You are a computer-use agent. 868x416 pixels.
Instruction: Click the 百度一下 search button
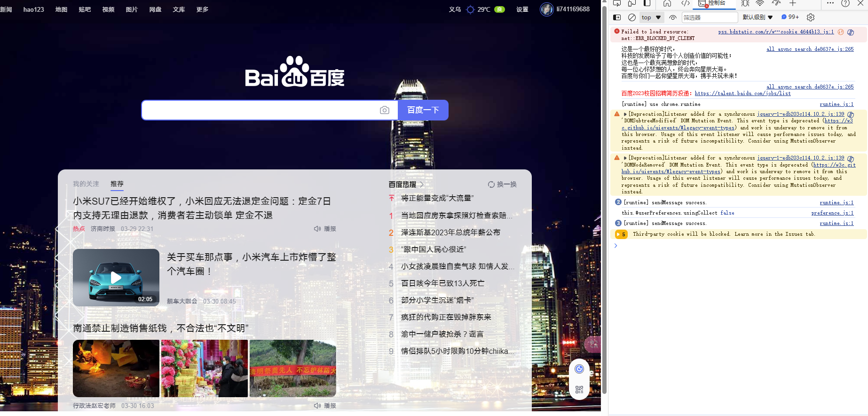pyautogui.click(x=423, y=110)
